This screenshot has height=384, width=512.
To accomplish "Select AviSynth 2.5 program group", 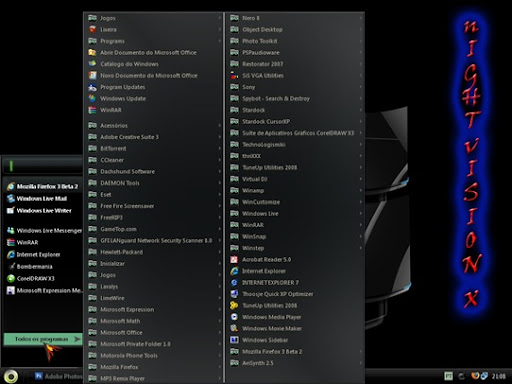I will tap(296, 363).
